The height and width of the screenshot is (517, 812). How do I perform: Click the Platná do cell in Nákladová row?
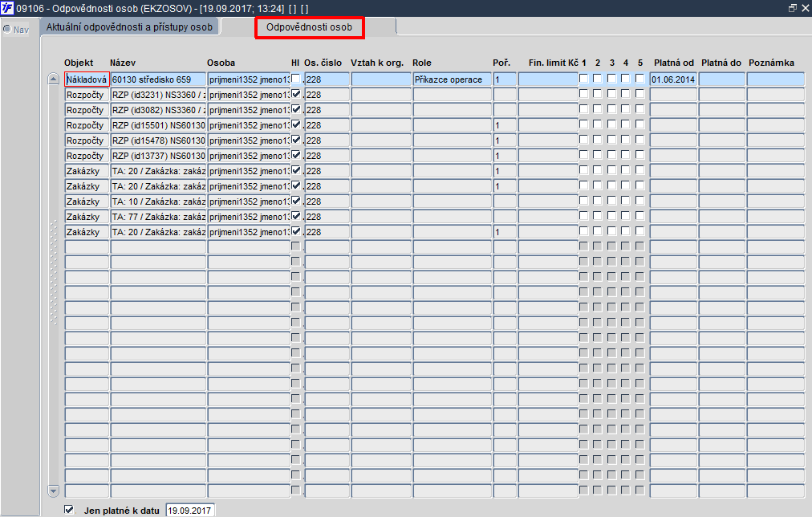[722, 79]
